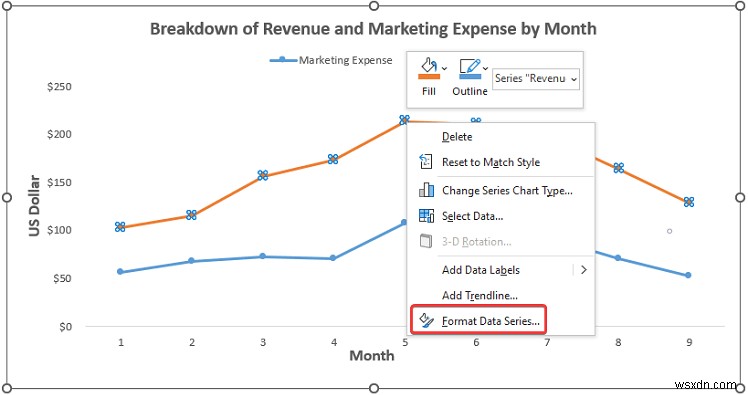This screenshot has width=748, height=395.
Task: Select Marketing Expense point at month 4
Action: (x=333, y=259)
